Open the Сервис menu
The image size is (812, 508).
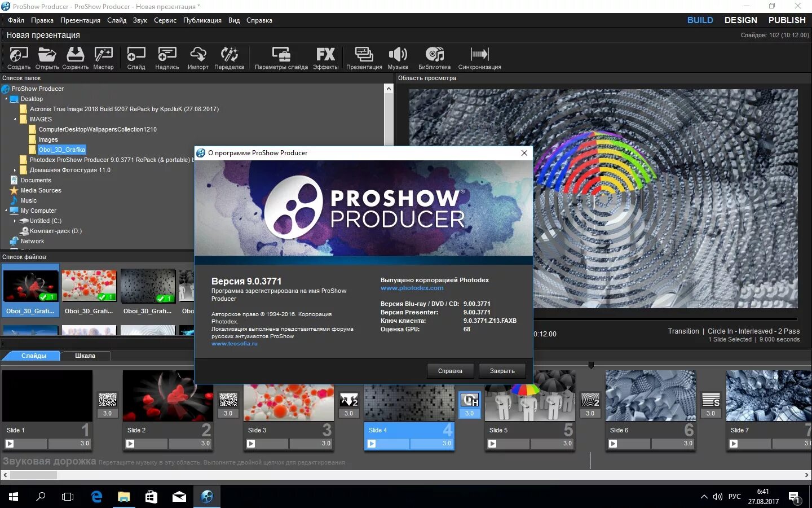click(x=165, y=20)
